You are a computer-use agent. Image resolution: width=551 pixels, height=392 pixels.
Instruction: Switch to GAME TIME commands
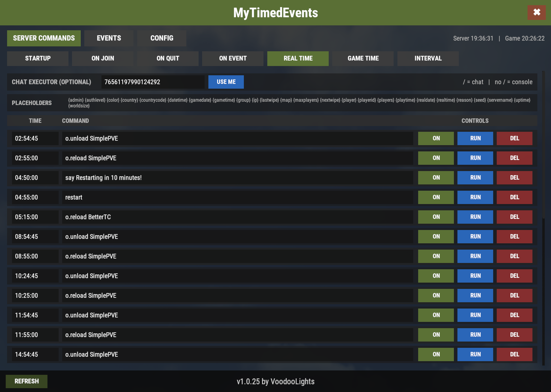[x=363, y=58]
